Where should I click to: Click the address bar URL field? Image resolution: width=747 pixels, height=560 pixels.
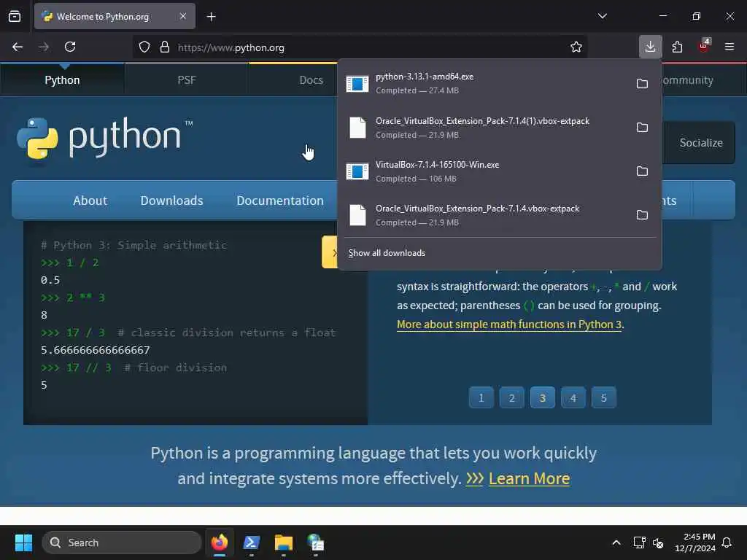pos(371,47)
